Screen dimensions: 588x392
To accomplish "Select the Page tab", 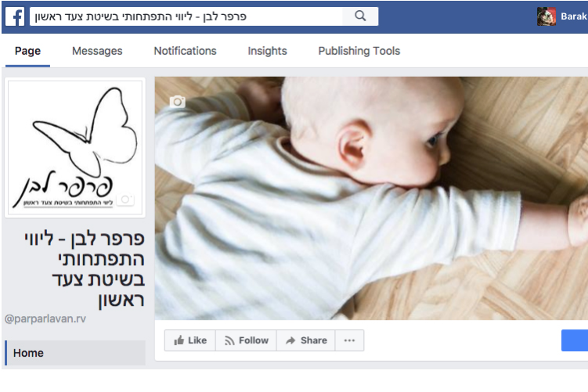I will click(27, 51).
